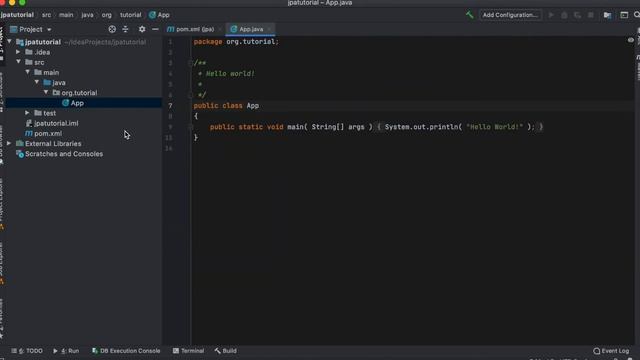Click the inspections eye icon in editor
The image size is (640, 360).
[x=631, y=40]
